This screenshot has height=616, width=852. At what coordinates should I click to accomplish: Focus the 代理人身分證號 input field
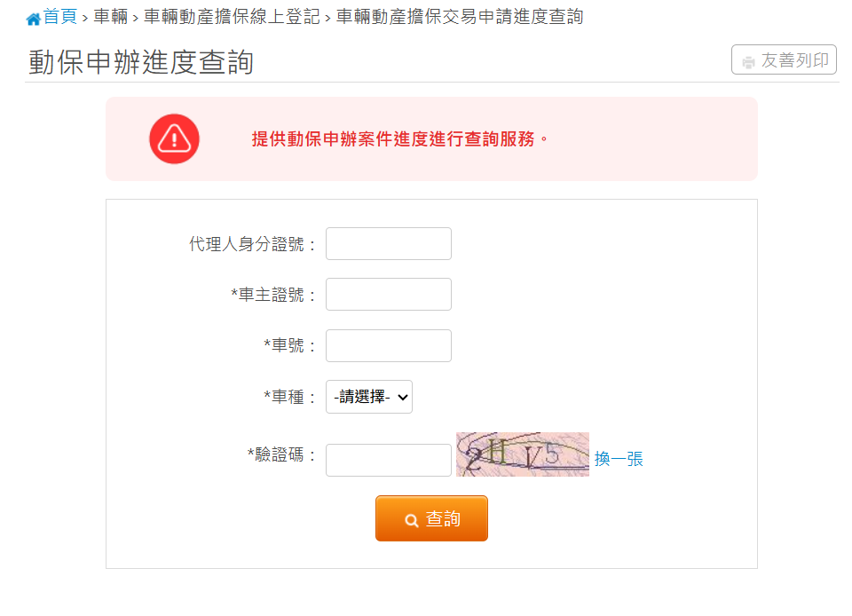389,244
